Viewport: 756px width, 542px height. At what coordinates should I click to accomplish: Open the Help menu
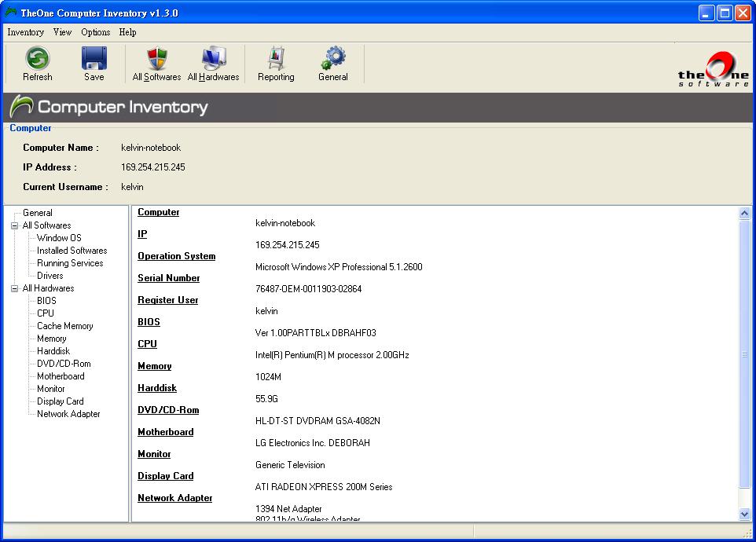(127, 32)
